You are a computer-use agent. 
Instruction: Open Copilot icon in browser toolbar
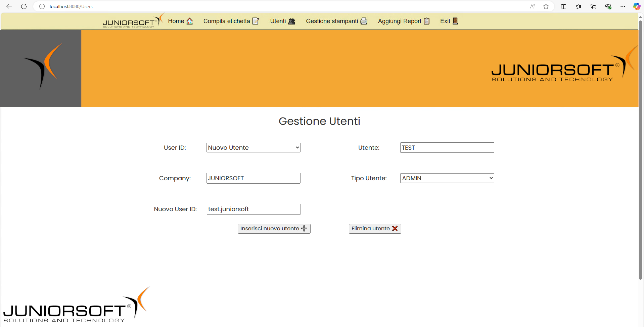pyautogui.click(x=637, y=6)
